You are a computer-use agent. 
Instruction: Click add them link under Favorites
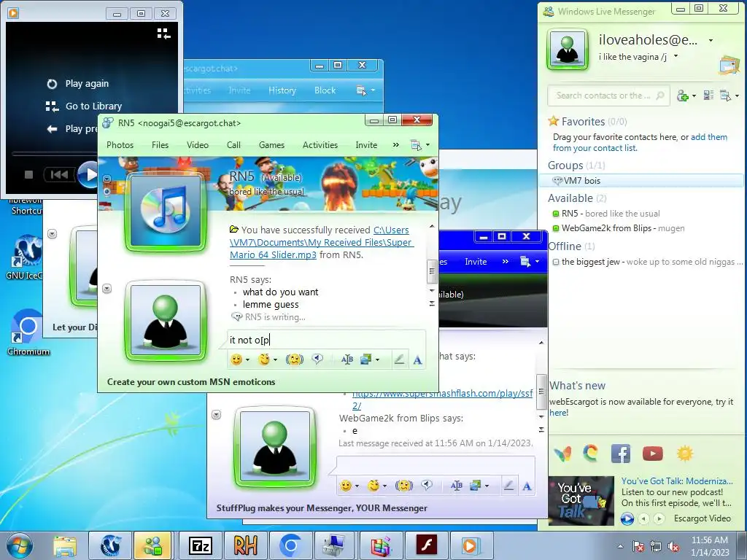tap(709, 137)
